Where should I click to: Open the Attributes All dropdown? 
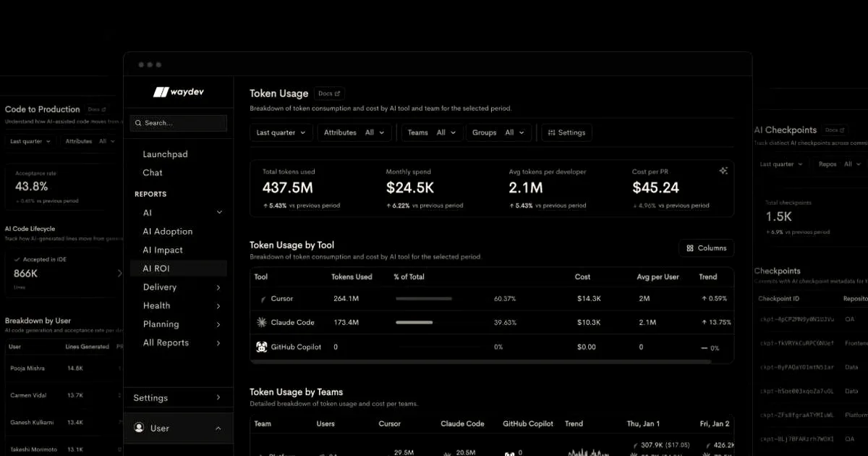(354, 132)
